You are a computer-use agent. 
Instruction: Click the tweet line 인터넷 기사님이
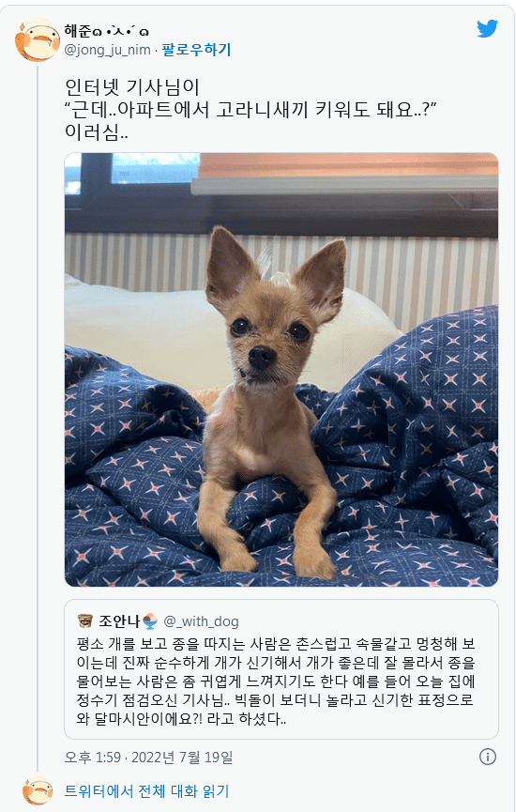[132, 87]
